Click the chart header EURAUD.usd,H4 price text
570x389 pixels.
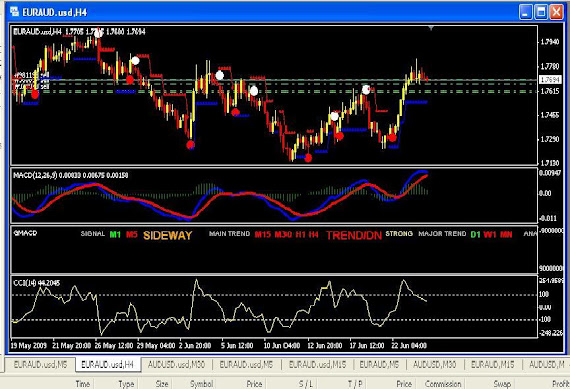pos(79,32)
